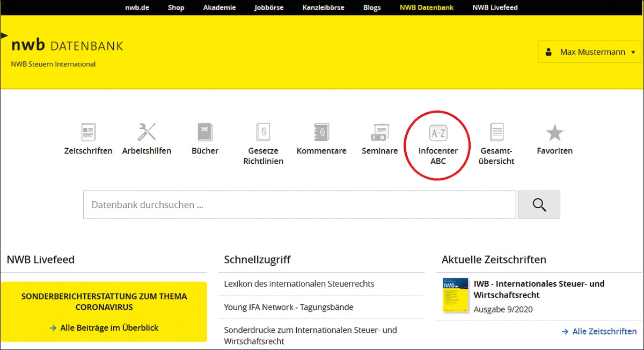Open the Shop top navigation item
The height and width of the screenshot is (350, 644).
[x=176, y=8]
